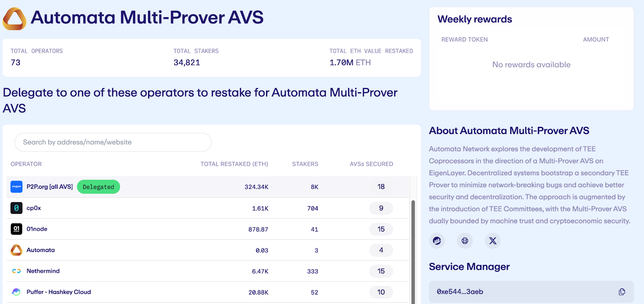The width and height of the screenshot is (644, 304).
Task: Click the total operators value 73
Action: 16,62
